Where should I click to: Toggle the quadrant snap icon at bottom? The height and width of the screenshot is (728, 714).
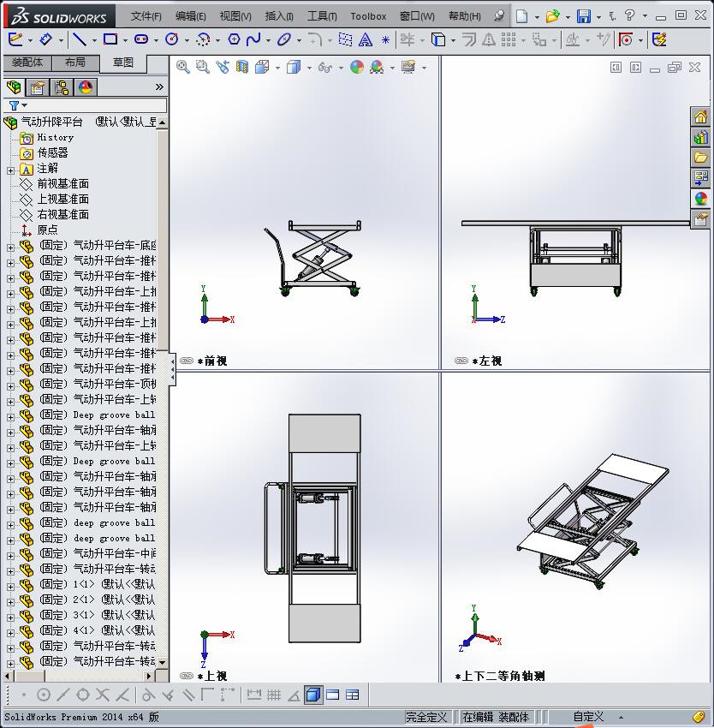click(x=83, y=695)
